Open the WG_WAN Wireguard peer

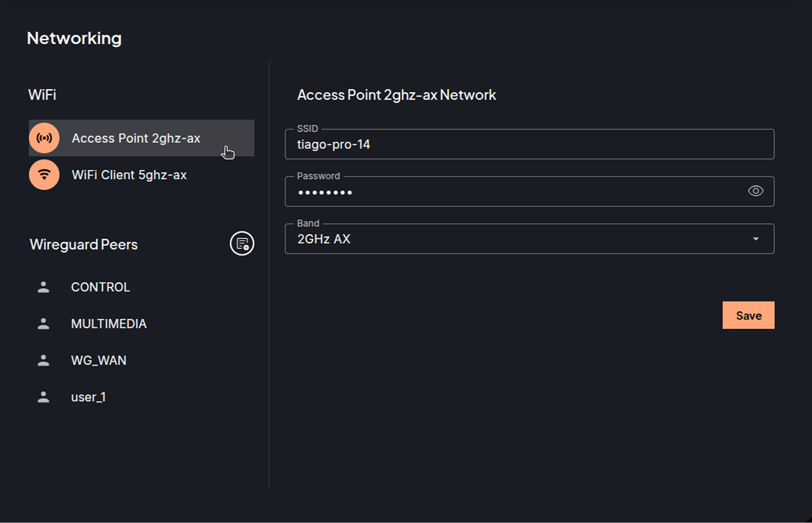(x=98, y=360)
